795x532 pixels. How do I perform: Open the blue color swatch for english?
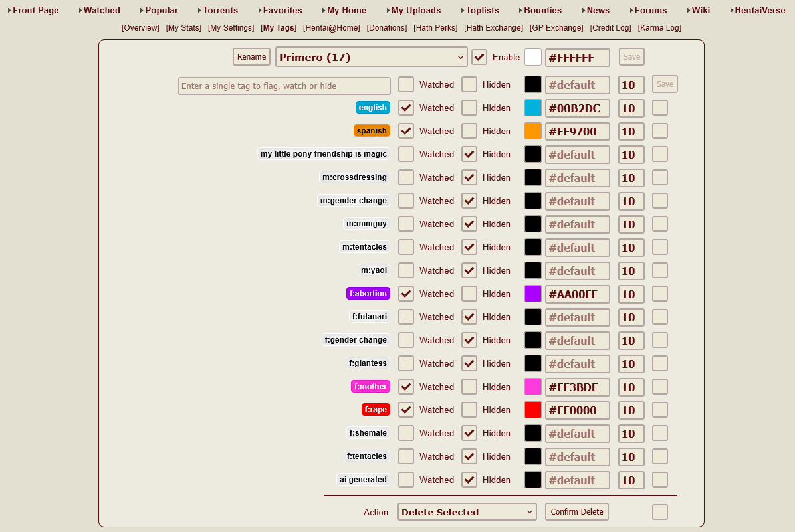pos(533,108)
